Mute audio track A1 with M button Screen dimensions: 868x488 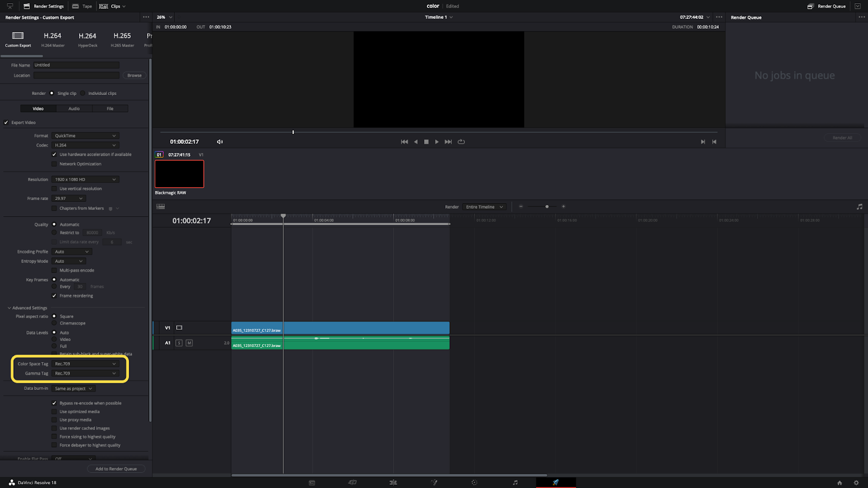click(189, 343)
